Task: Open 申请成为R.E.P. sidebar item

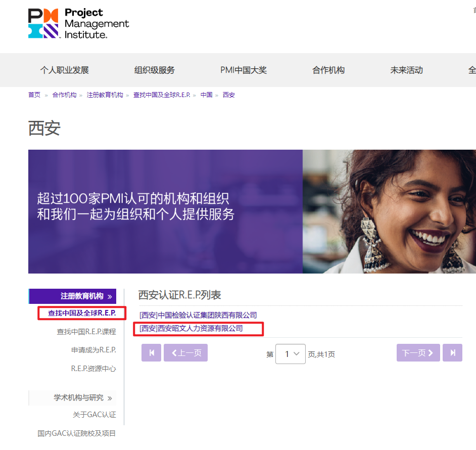Action: [93, 350]
